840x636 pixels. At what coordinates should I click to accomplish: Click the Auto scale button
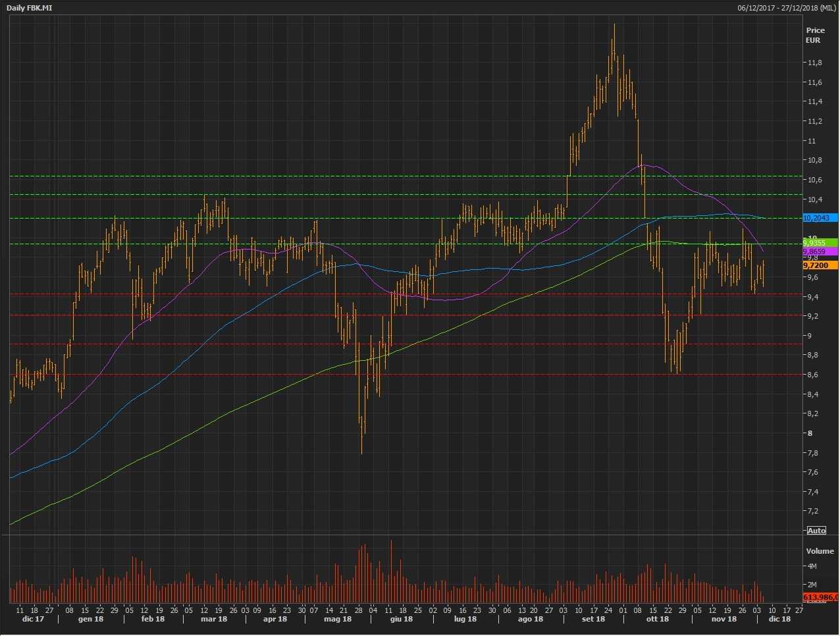(x=816, y=531)
